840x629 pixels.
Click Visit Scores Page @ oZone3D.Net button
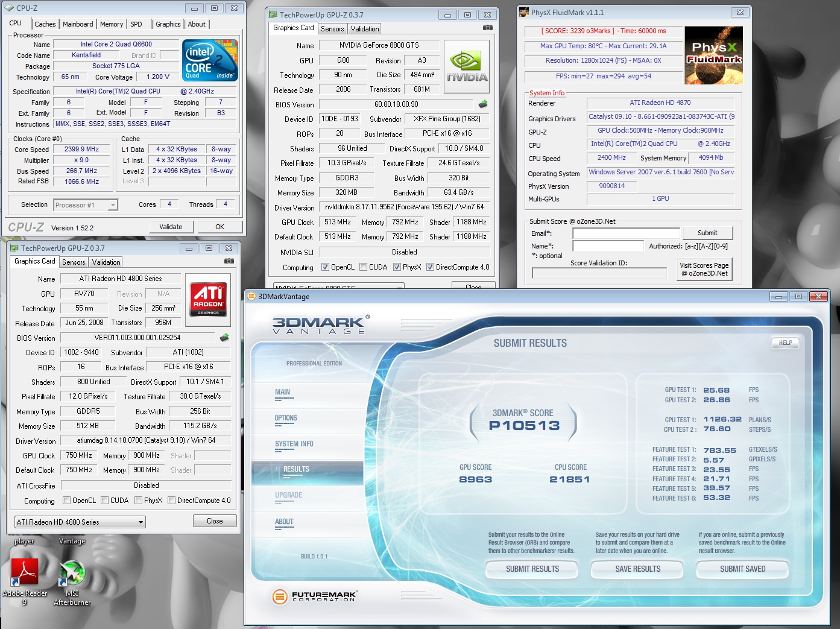click(704, 269)
